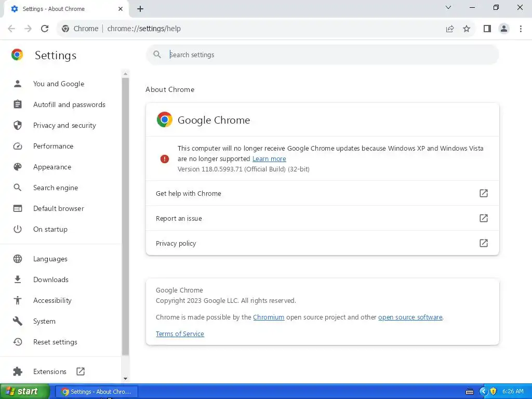Open the side panel icon

click(x=487, y=29)
